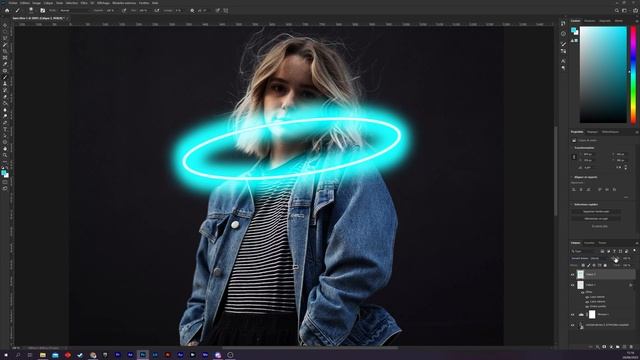Click the Niveaux 1 mask thumbnail
The height and width of the screenshot is (360, 640).
click(x=592, y=314)
